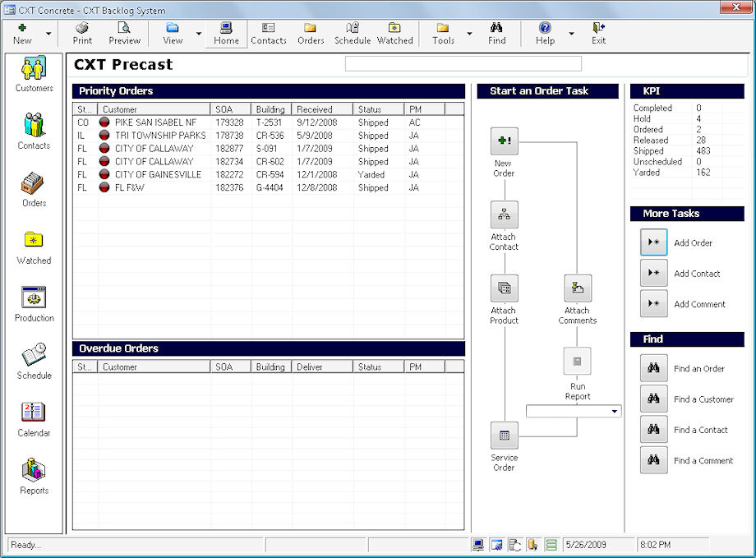Click the Help toolbar icon
The width and height of the screenshot is (756, 558).
point(545,34)
